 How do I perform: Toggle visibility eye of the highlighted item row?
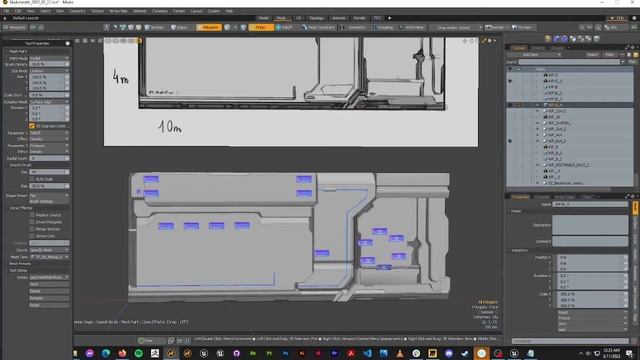pos(510,105)
